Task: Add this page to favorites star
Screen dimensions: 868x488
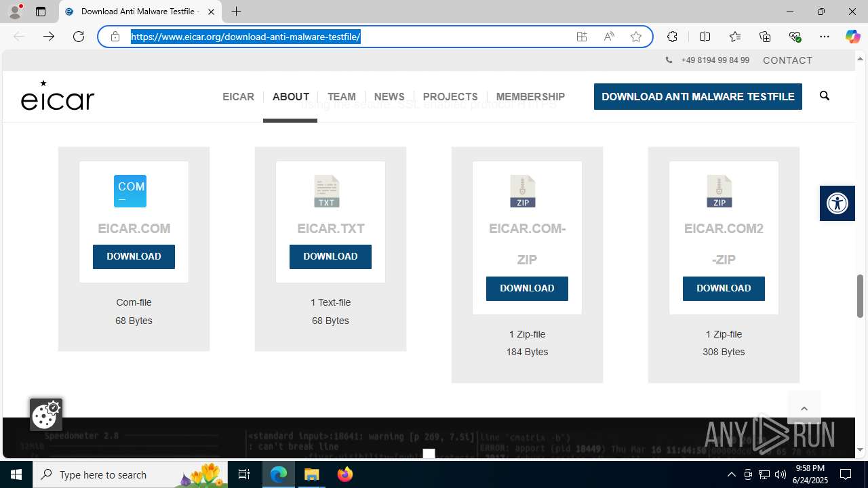Action: tap(636, 37)
